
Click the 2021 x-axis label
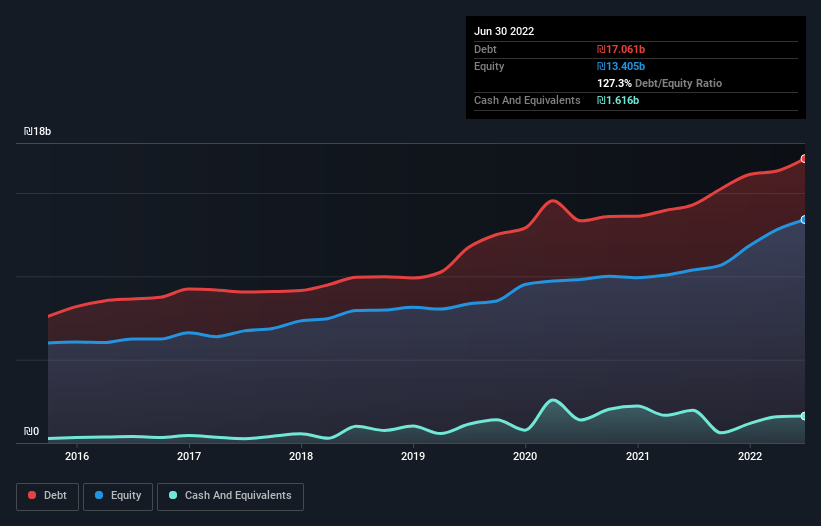pos(638,456)
